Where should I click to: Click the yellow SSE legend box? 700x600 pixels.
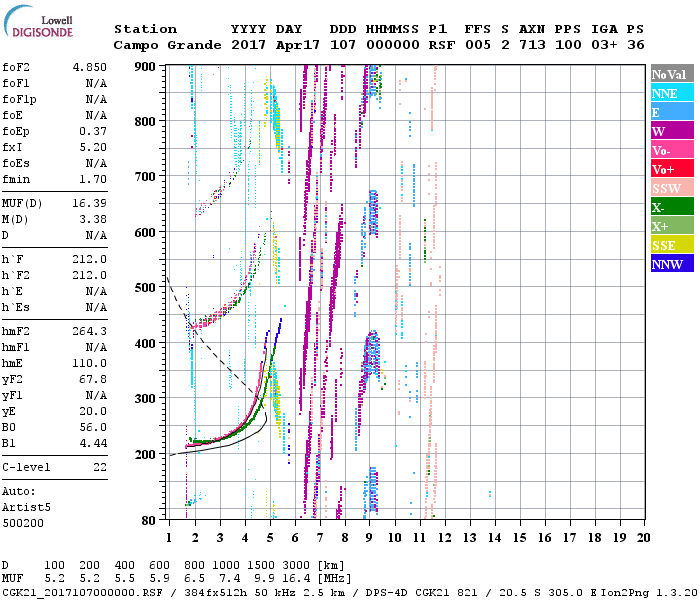[672, 245]
